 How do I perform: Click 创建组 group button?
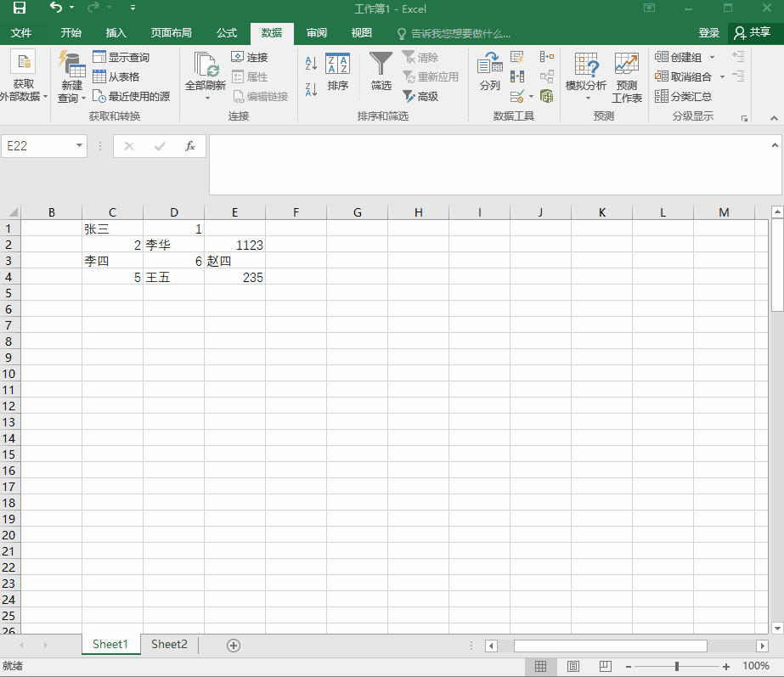(x=678, y=57)
